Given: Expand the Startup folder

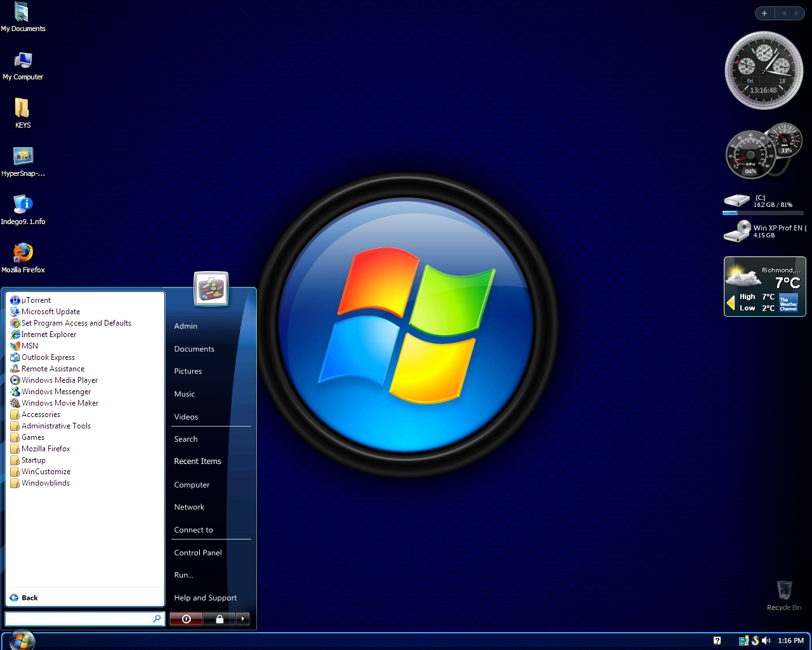Looking at the screenshot, I should [28, 460].
